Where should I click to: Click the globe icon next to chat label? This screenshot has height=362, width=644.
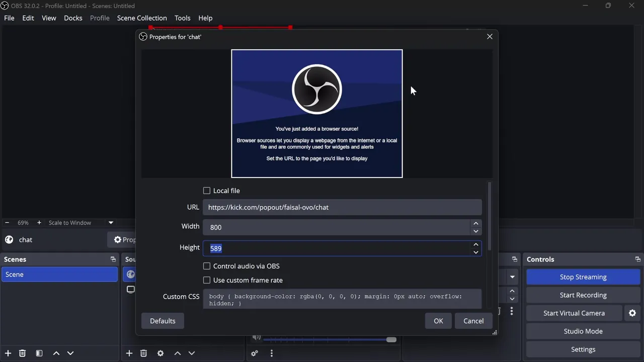pyautogui.click(x=9, y=240)
